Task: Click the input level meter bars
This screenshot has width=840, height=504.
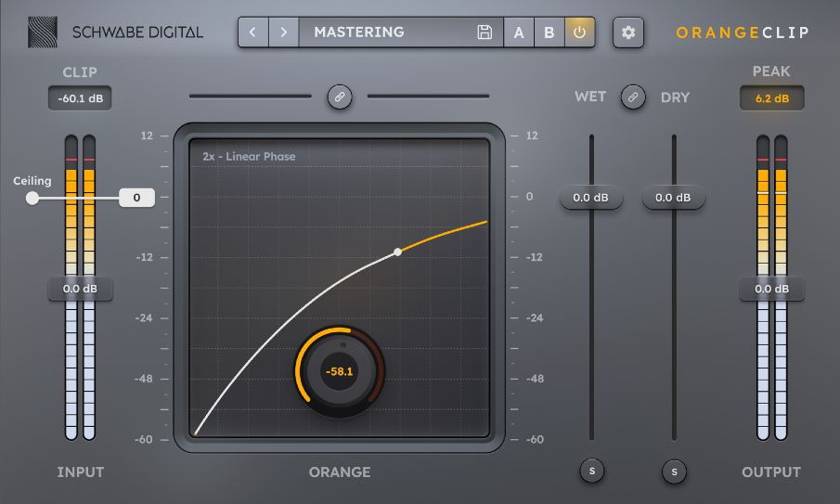Action: [80, 288]
